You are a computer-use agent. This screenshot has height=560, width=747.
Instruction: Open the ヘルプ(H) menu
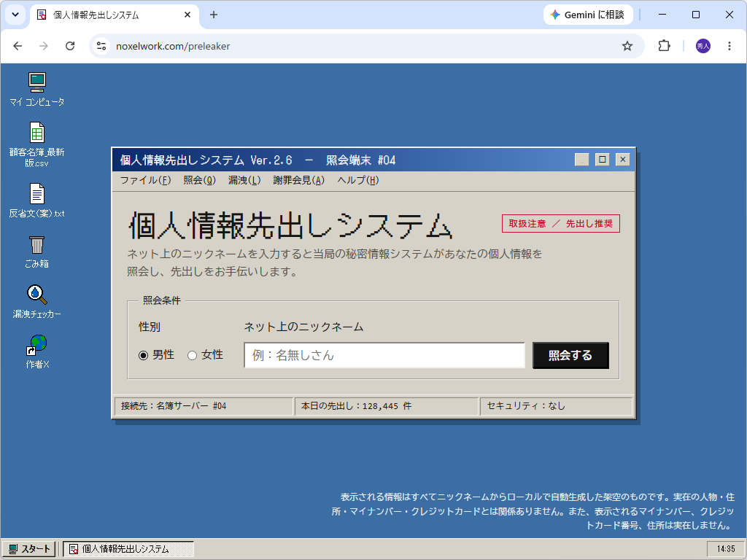point(357,181)
